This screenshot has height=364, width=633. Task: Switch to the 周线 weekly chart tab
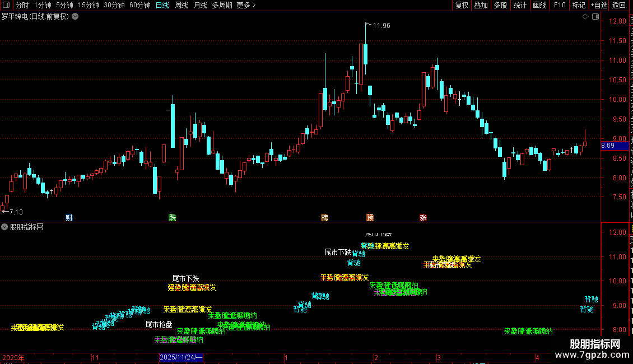[181, 5]
